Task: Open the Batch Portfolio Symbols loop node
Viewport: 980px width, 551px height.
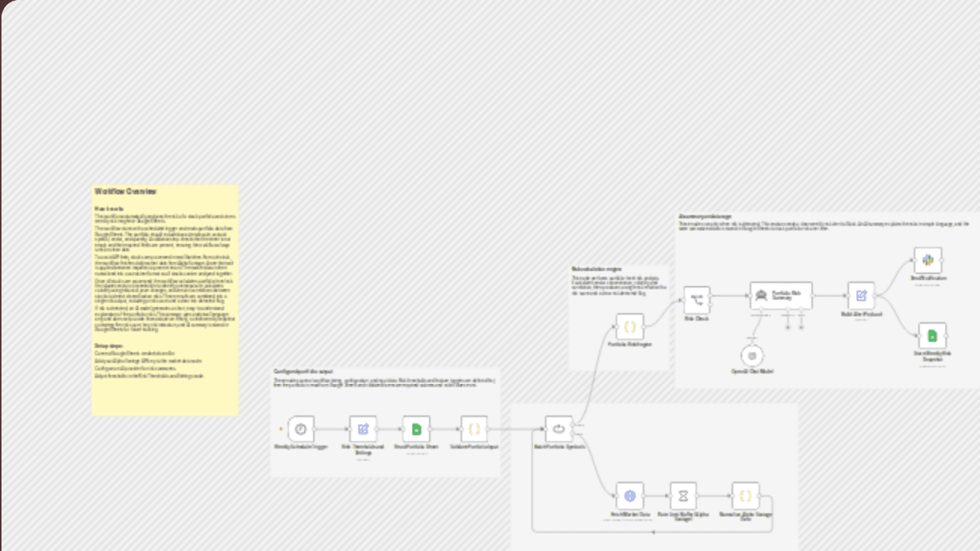Action: tap(558, 429)
